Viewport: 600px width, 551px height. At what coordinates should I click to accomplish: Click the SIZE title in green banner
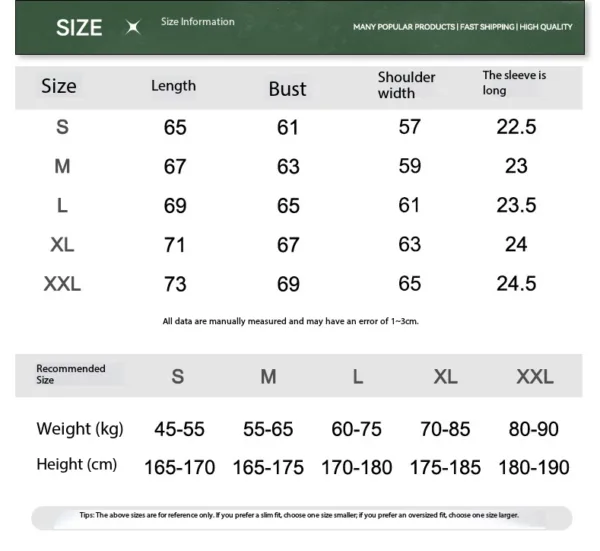click(79, 27)
